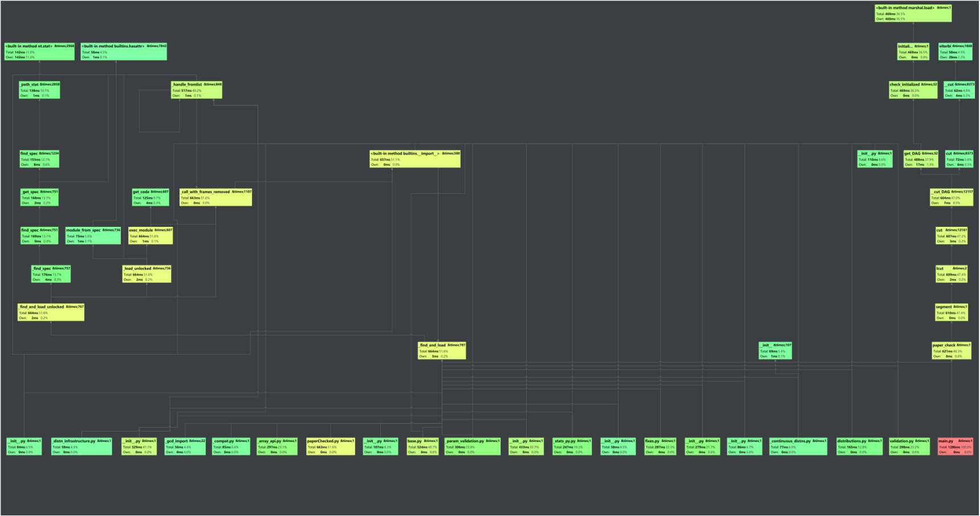
Task: Select the _array_api.py node
Action: click(x=277, y=446)
